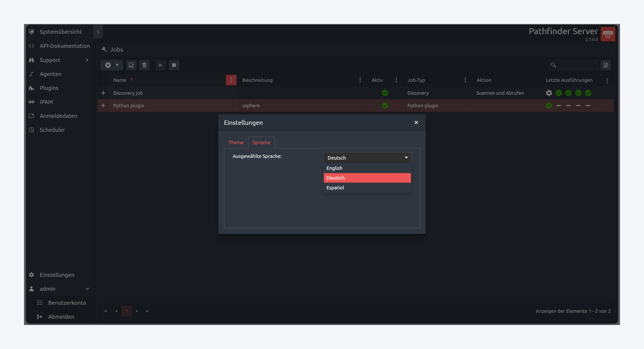The image size is (644, 349).
Task: Expand the Support sidebar submenu
Action: pyautogui.click(x=87, y=60)
